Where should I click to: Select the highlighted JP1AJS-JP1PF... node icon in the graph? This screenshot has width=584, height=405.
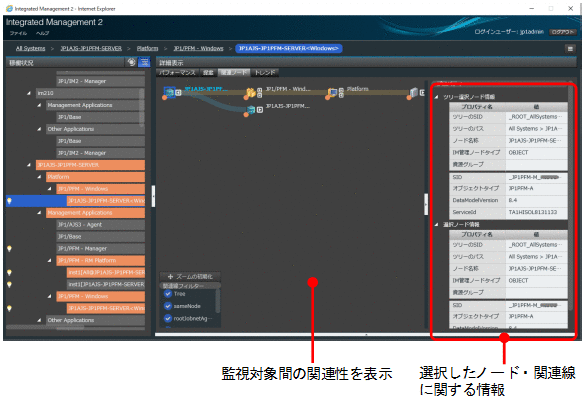pyautogui.click(x=169, y=92)
